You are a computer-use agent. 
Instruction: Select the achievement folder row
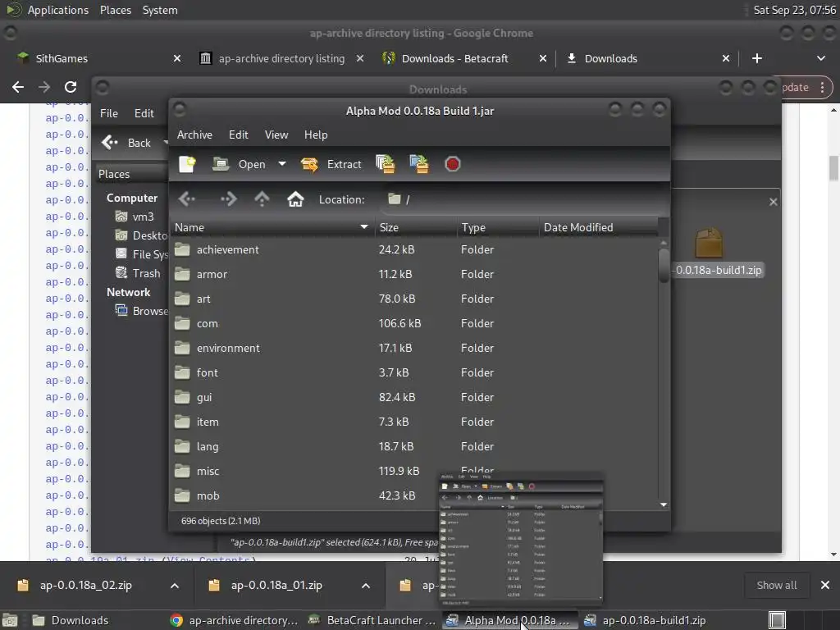pos(413,249)
